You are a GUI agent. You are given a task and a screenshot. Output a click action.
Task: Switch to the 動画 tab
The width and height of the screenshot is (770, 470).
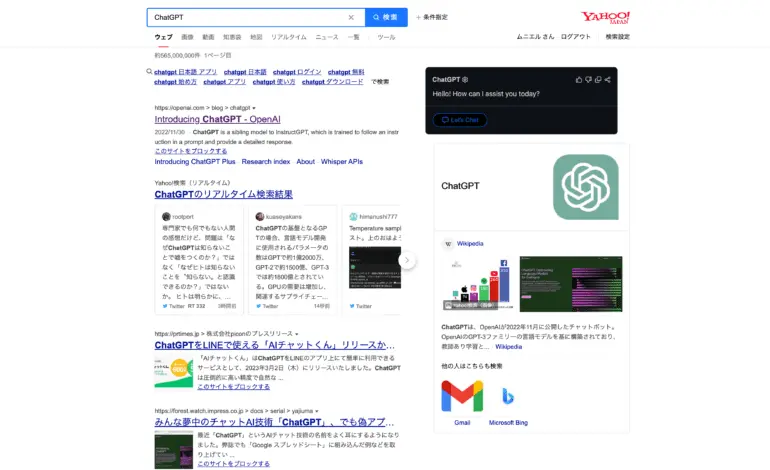[208, 37]
